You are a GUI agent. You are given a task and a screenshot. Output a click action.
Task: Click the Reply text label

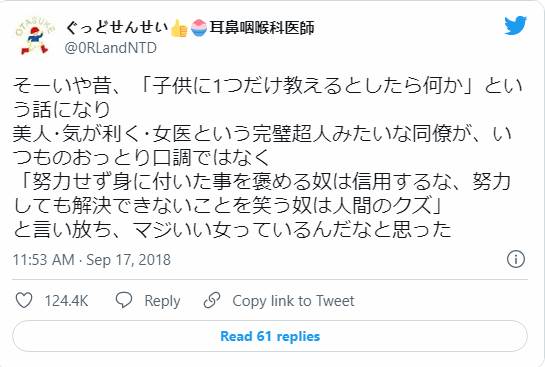pyautogui.click(x=162, y=301)
